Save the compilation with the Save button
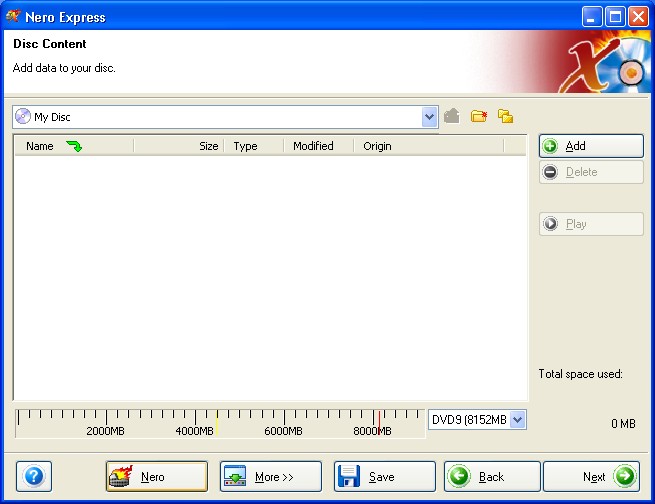 (x=385, y=476)
